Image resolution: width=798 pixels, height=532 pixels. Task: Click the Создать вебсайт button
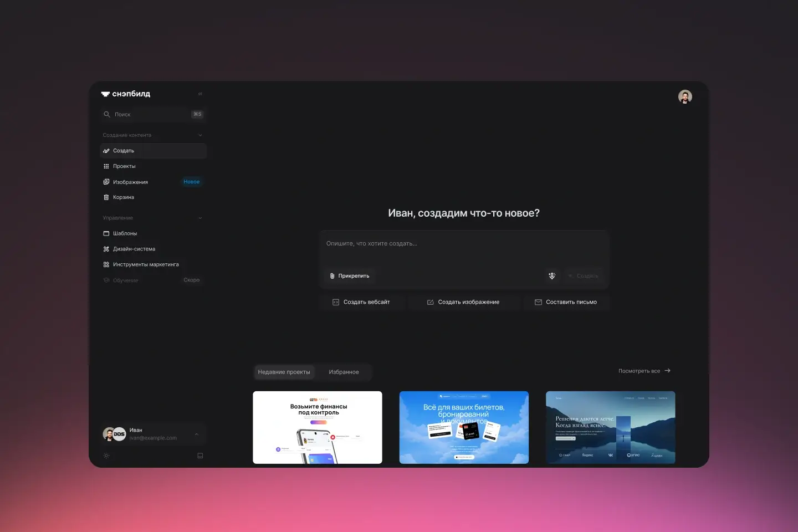[x=361, y=303]
